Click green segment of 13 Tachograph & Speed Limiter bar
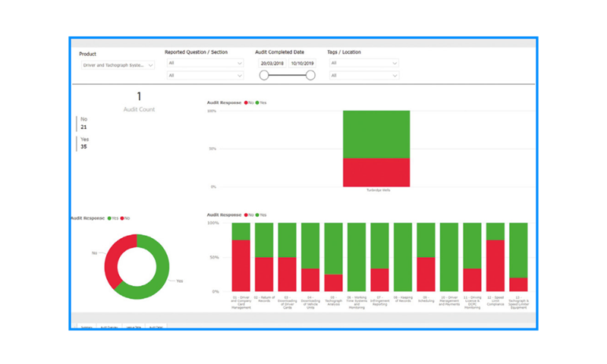607x364 pixels. point(518,250)
